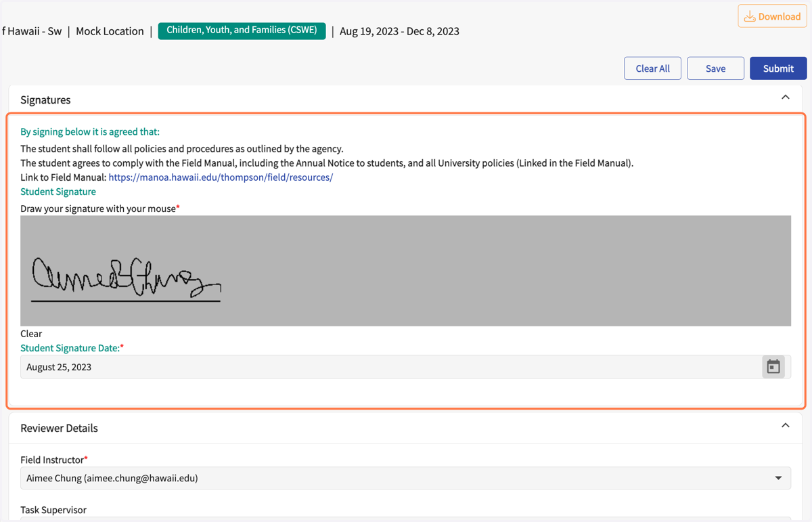This screenshot has width=812, height=522.
Task: Click the 'Student Signature' label
Action: [58, 192]
